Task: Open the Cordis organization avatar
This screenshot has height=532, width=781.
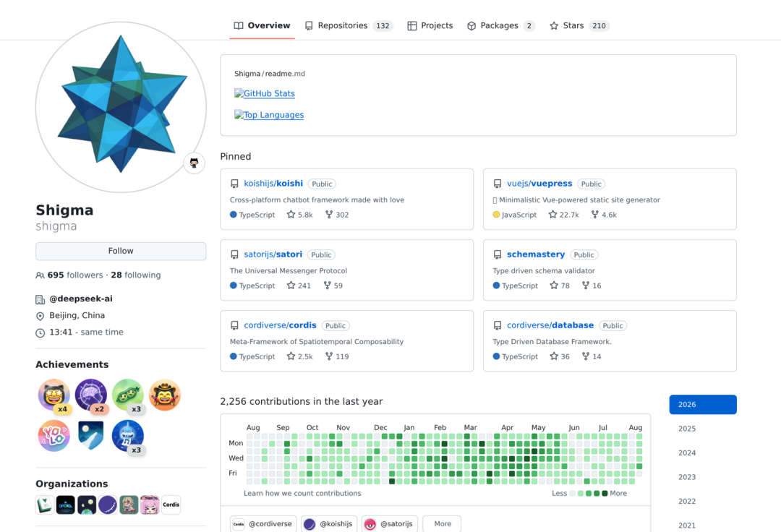Action: pyautogui.click(x=171, y=505)
